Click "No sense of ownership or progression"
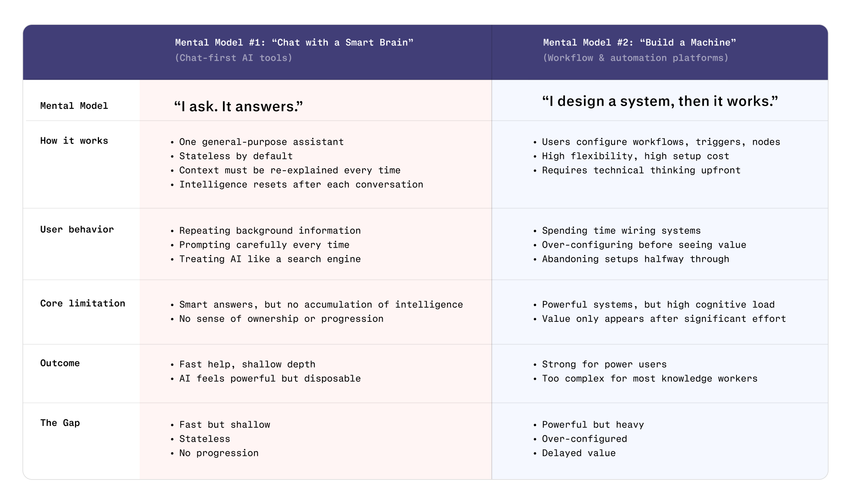Viewport: 851px width, 504px height. tap(281, 319)
